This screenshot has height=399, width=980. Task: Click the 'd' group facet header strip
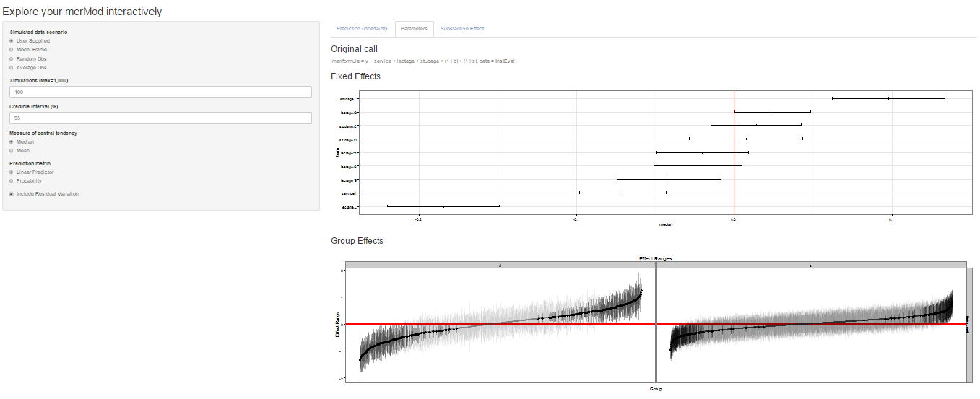coord(500,266)
